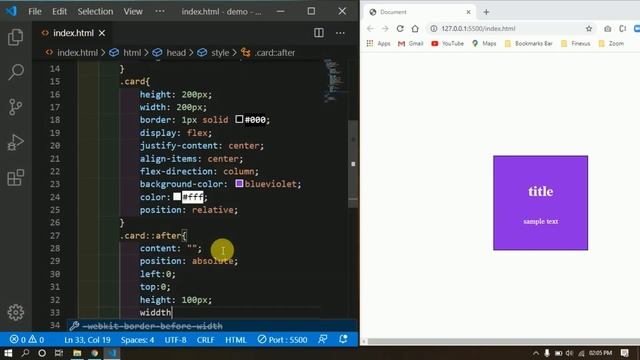This screenshot has height=360, width=640.
Task: Open the Search view in VS Code
Action: point(16,72)
